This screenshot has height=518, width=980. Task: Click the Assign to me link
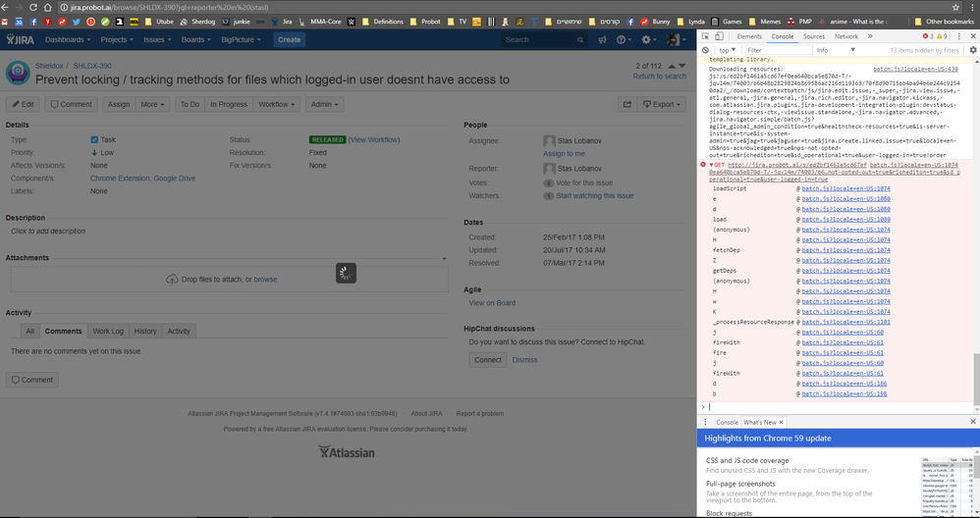564,153
